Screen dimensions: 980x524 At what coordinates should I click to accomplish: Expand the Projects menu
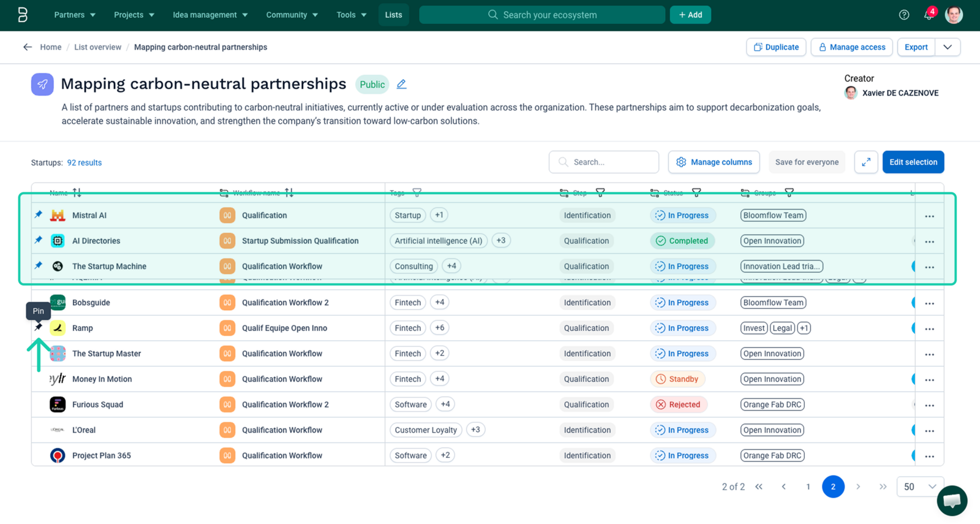tap(134, 15)
